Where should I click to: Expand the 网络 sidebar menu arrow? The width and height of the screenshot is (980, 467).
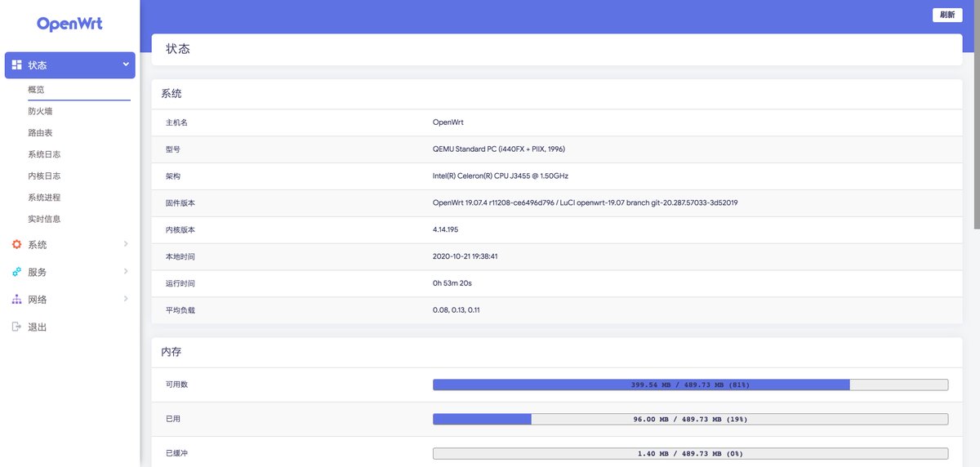click(x=126, y=299)
